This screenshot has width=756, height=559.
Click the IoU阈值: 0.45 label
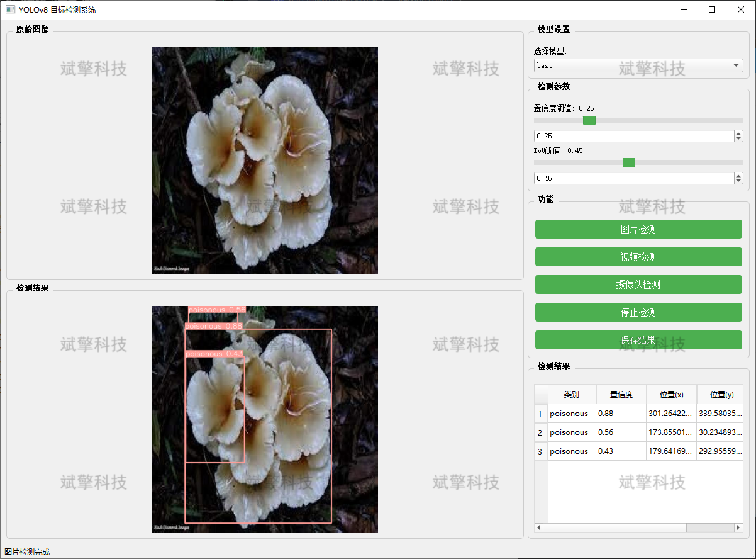[559, 150]
